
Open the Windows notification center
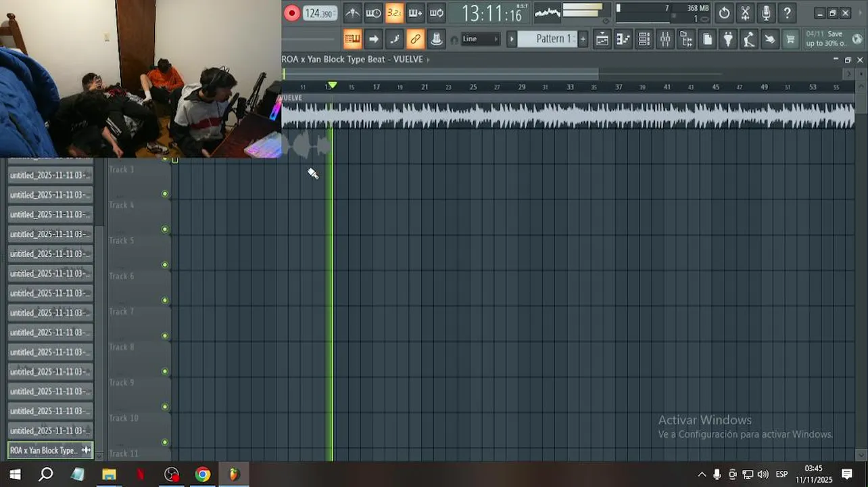(847, 474)
